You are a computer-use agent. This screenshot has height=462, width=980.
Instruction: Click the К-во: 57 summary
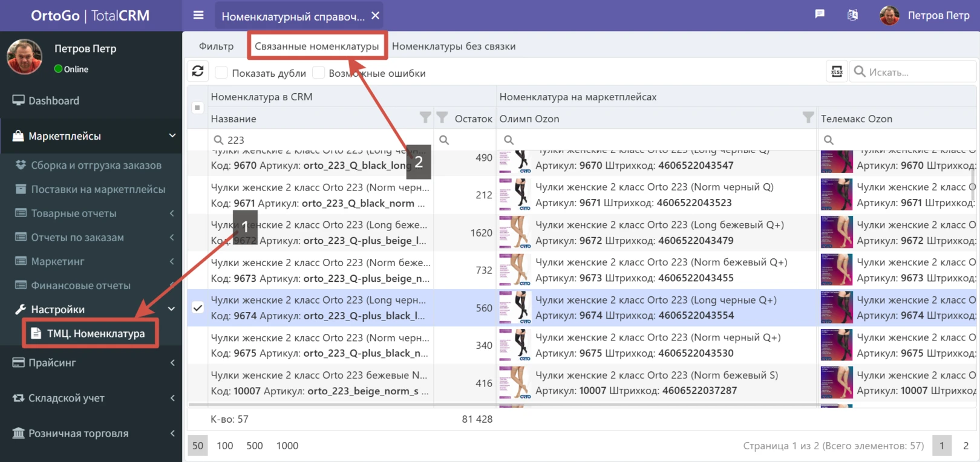click(x=229, y=419)
